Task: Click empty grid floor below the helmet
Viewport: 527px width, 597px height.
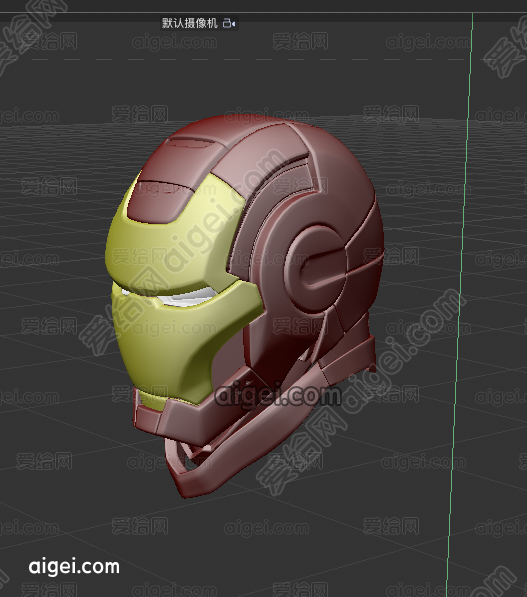Action: click(267, 541)
